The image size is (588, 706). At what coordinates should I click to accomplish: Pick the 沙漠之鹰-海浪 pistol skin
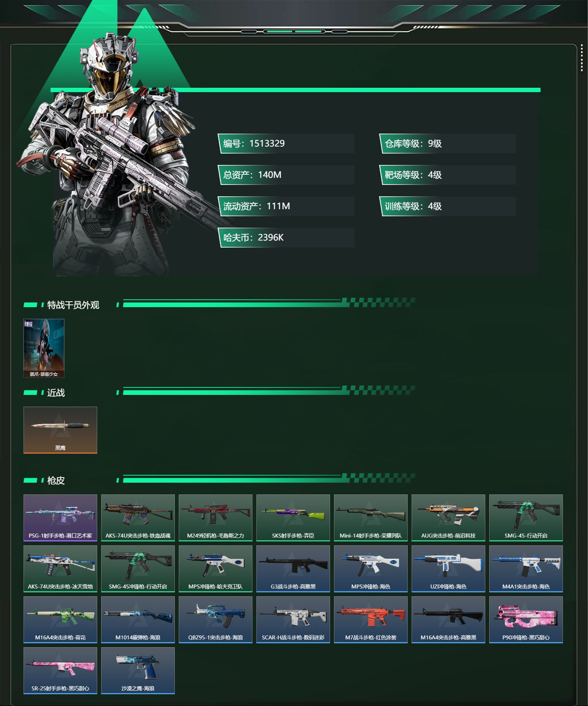pos(138,671)
